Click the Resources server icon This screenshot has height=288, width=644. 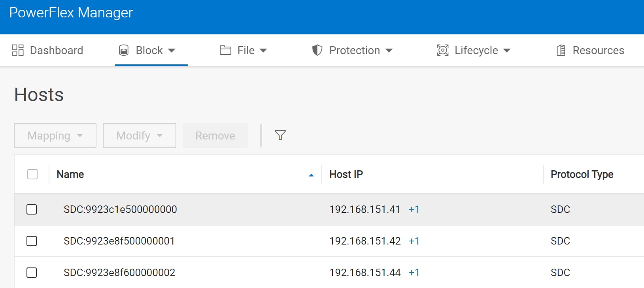[x=561, y=50]
